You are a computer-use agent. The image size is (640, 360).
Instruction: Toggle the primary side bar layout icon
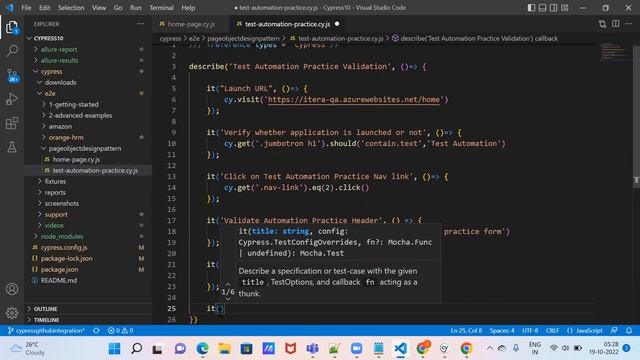point(531,7)
